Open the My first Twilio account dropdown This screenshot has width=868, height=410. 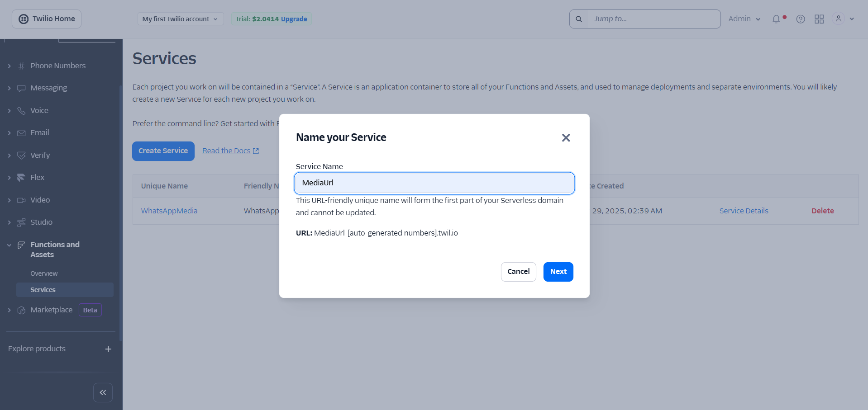point(180,19)
